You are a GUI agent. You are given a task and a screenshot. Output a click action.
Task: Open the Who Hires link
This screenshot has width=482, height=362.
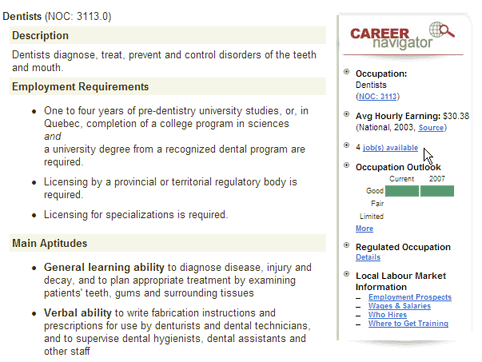tap(387, 315)
